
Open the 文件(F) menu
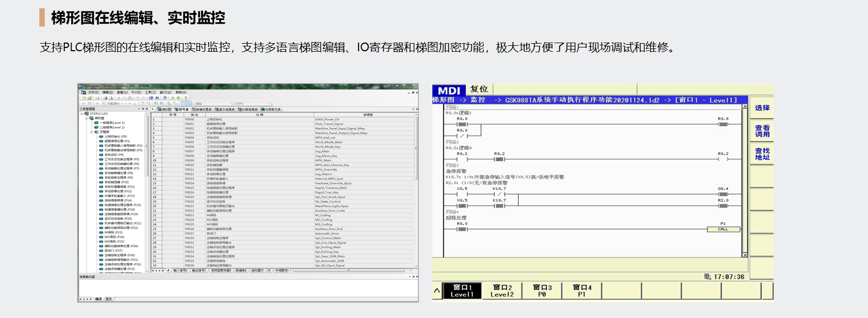coord(93,92)
